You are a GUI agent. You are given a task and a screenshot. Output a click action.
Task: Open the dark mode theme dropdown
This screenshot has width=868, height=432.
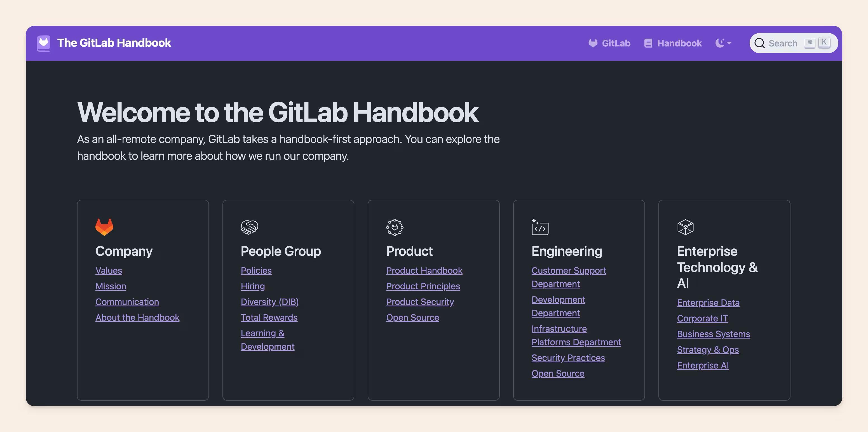[723, 43]
